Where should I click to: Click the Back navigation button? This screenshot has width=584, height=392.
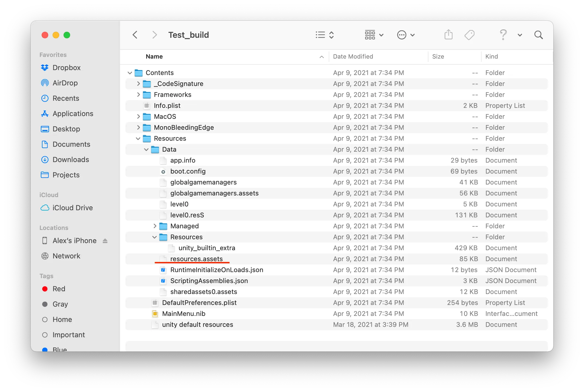point(135,34)
